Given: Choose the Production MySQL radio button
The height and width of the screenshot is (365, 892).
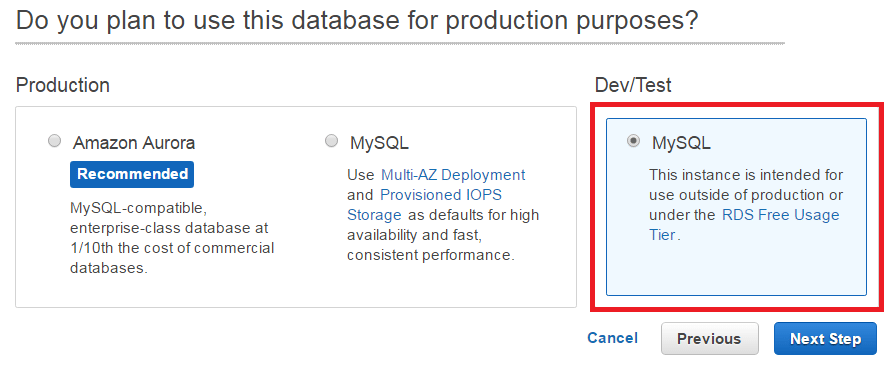Looking at the screenshot, I should pyautogui.click(x=331, y=141).
